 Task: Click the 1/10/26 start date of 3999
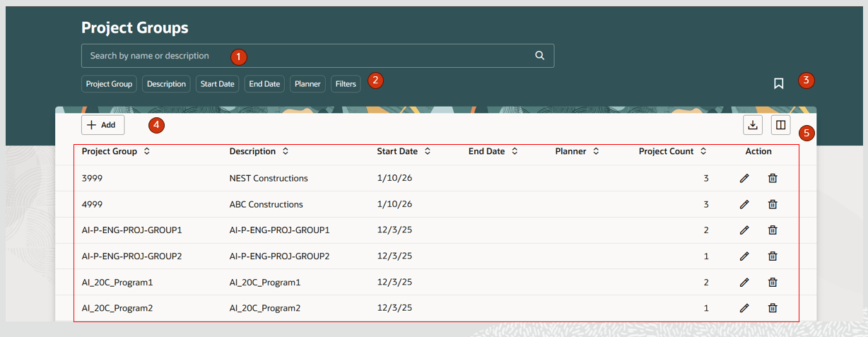(394, 178)
